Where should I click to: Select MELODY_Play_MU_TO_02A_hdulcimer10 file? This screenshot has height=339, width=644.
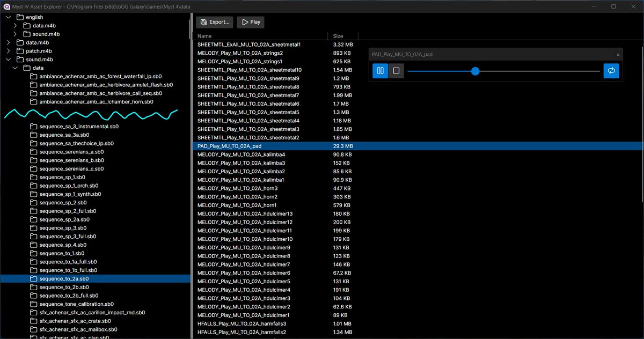coord(245,239)
